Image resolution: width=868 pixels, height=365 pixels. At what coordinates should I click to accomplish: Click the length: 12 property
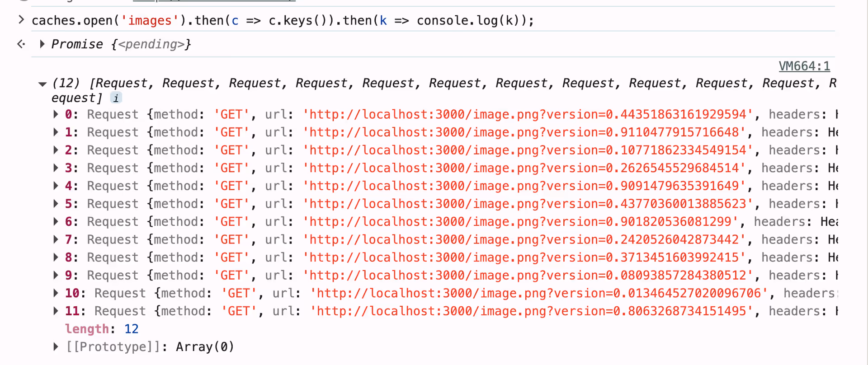pos(102,329)
